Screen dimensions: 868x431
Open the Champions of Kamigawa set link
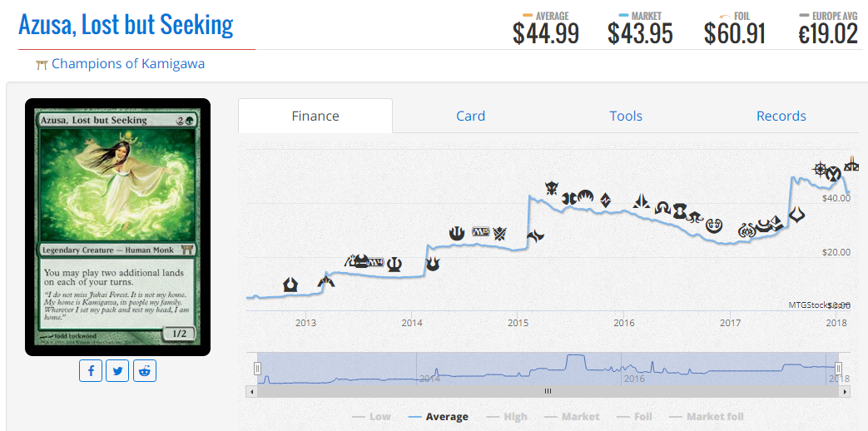(x=128, y=63)
